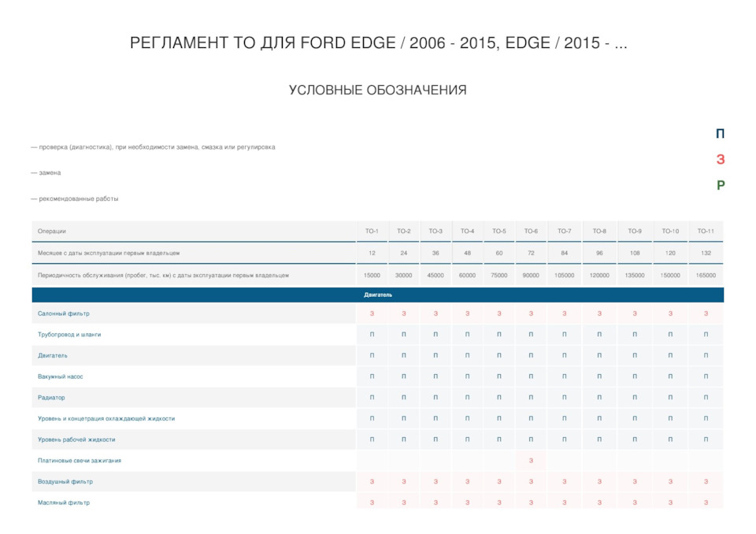Click the Месяцев с даты эксплуатации row label
The height and width of the screenshot is (534, 756).
coord(109,253)
